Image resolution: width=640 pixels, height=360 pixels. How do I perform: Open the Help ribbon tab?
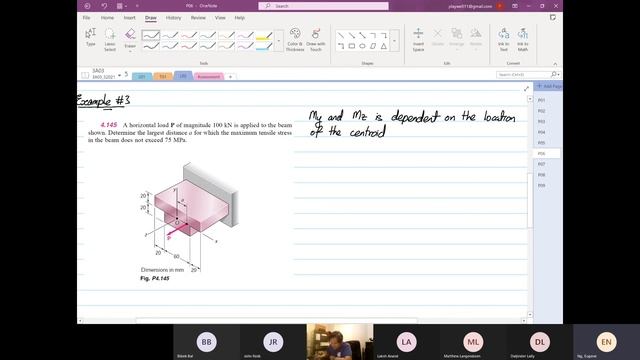coord(240,18)
